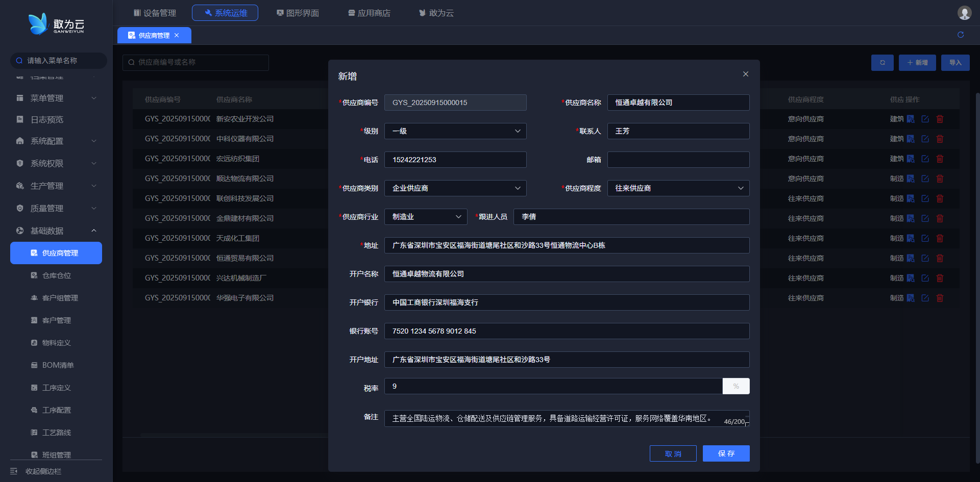Click the collapse sidebar icon 收起侧边栏
The width and height of the screenshot is (980, 482).
(x=14, y=471)
